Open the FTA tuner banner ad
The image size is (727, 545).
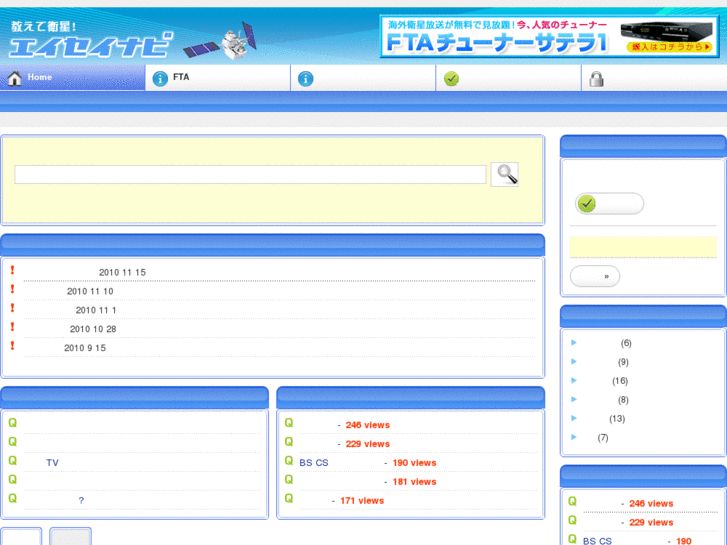pos(549,37)
